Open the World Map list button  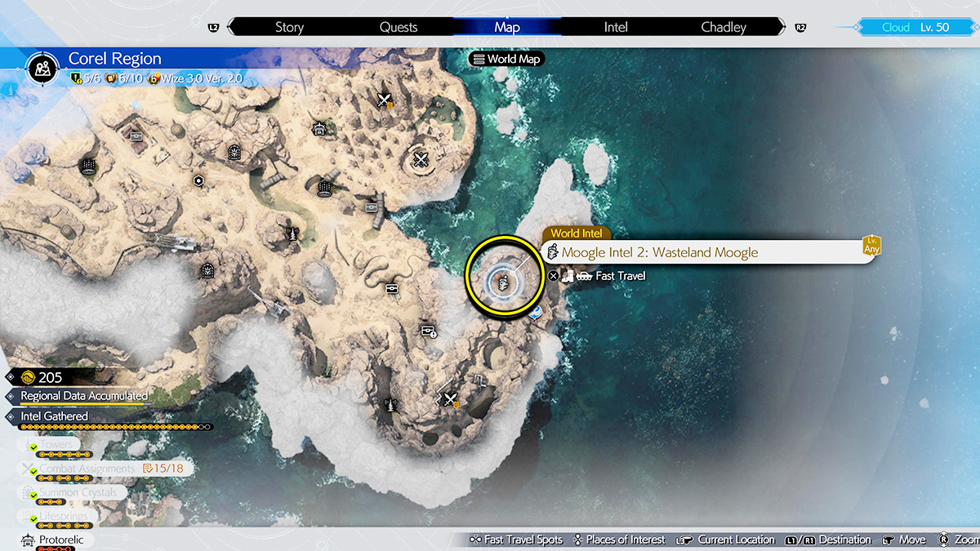(506, 59)
